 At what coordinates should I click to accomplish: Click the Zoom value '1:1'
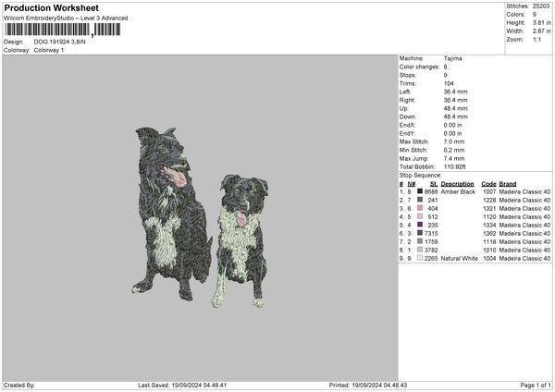(536, 39)
